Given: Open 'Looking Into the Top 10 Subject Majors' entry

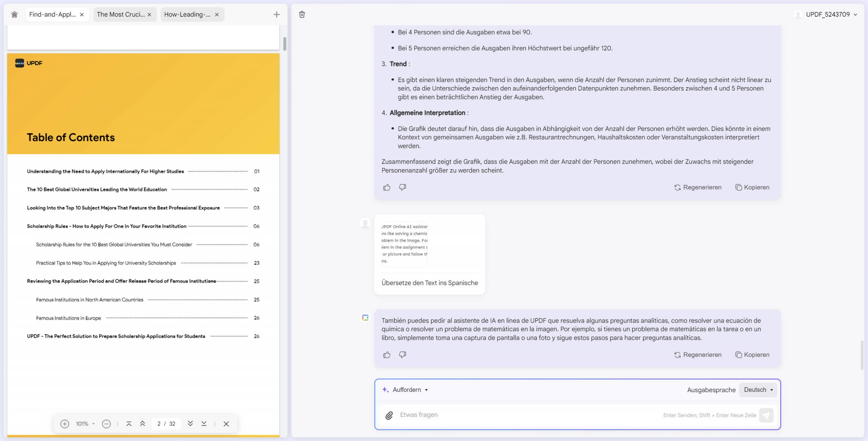Looking at the screenshot, I should [x=143, y=208].
